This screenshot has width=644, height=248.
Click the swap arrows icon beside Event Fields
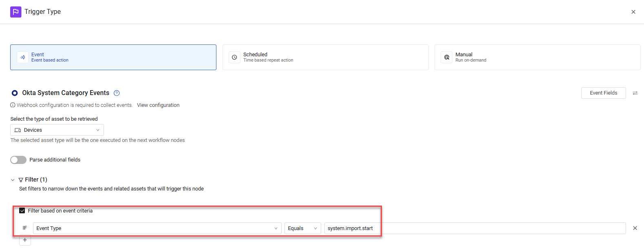tap(635, 93)
